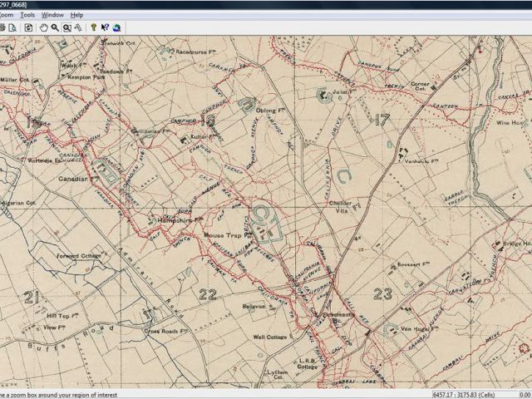
Task: Click the zoom box hint in status bar
Action: (59, 395)
